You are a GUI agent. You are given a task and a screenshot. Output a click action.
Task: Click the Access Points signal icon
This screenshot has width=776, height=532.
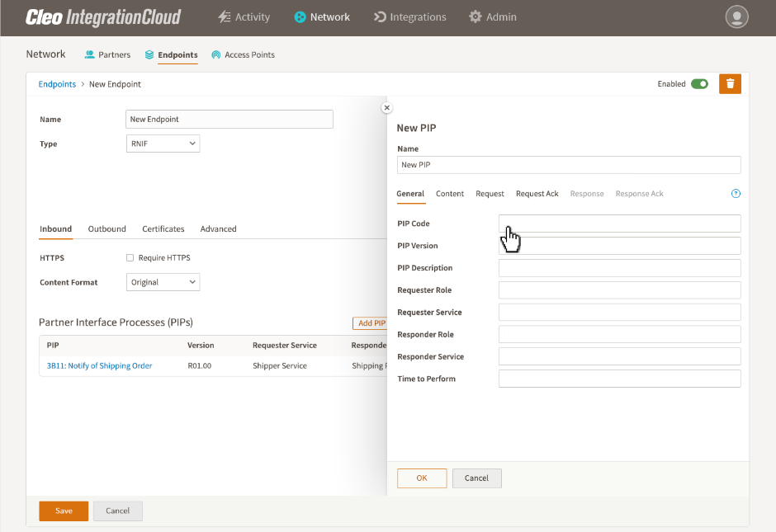coord(215,54)
